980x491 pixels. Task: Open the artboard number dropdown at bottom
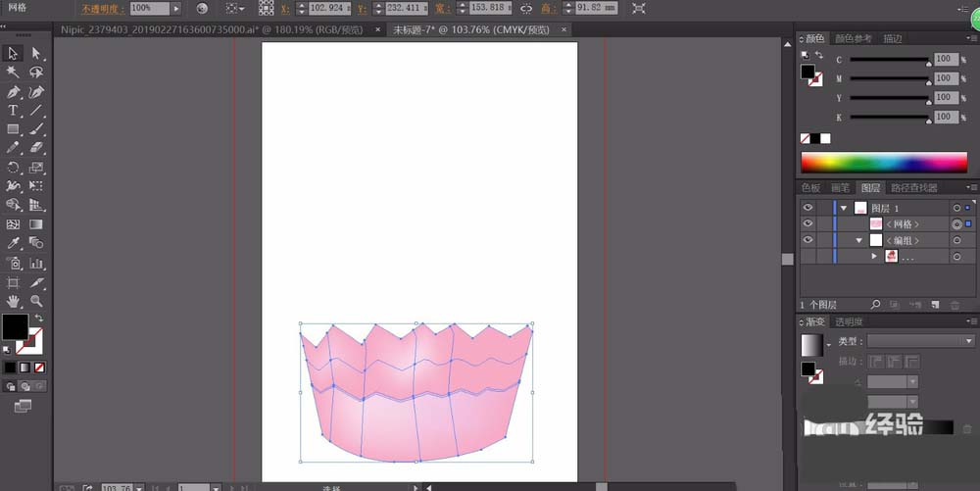216,488
